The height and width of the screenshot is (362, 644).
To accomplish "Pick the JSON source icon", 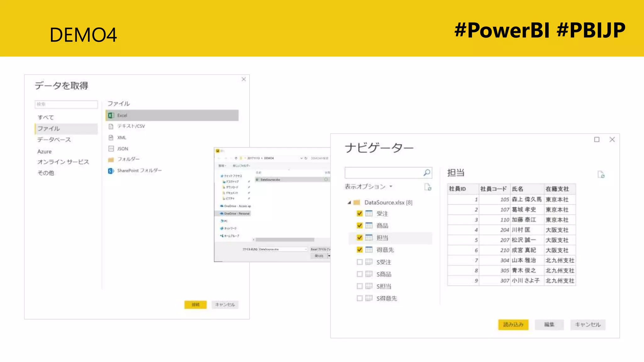I will tap(111, 149).
